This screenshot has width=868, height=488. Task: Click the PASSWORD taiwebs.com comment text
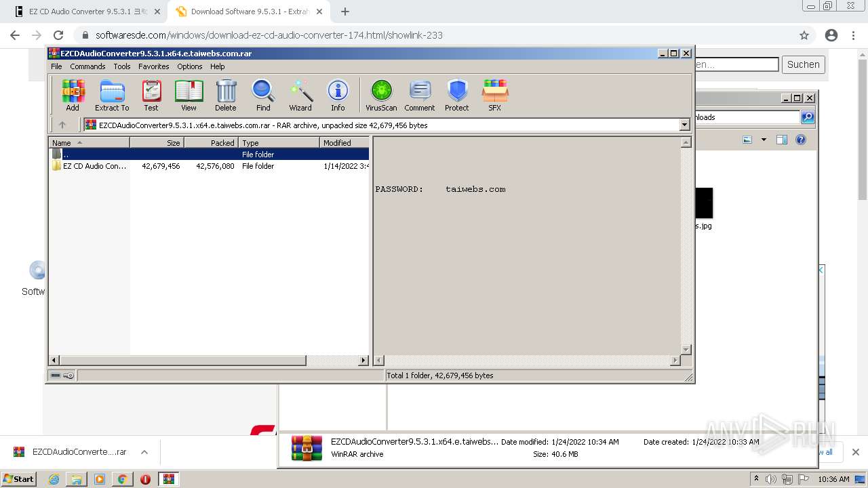440,189
